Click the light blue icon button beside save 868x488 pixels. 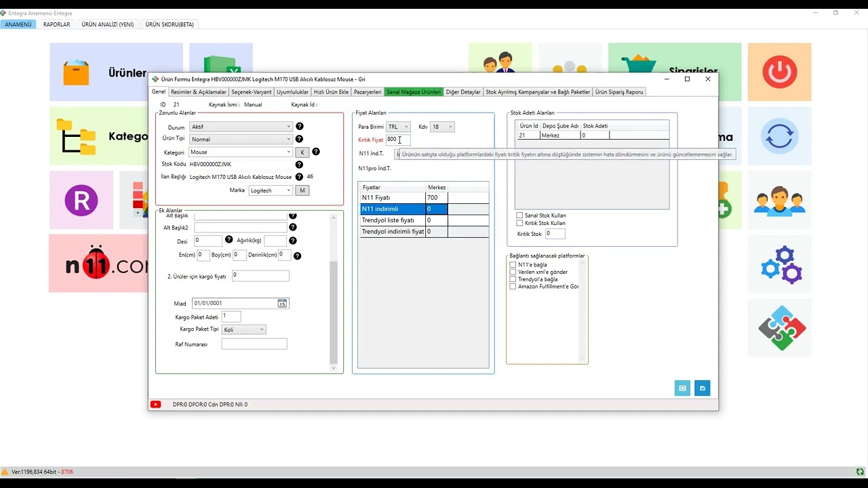(682, 388)
